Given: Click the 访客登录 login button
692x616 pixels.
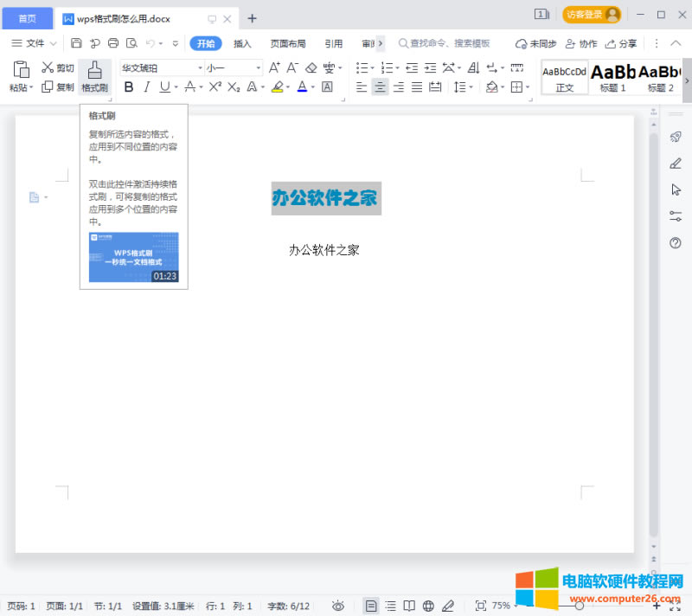Looking at the screenshot, I should [x=592, y=15].
